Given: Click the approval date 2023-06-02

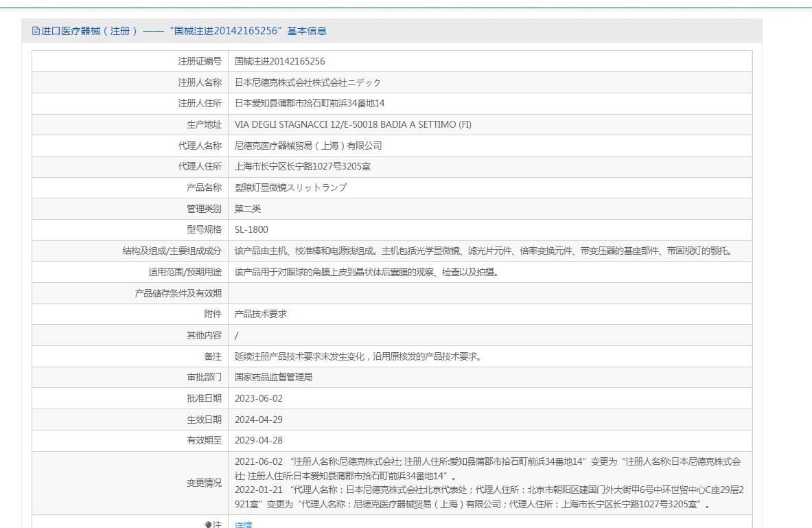Looking at the screenshot, I should [x=259, y=398].
